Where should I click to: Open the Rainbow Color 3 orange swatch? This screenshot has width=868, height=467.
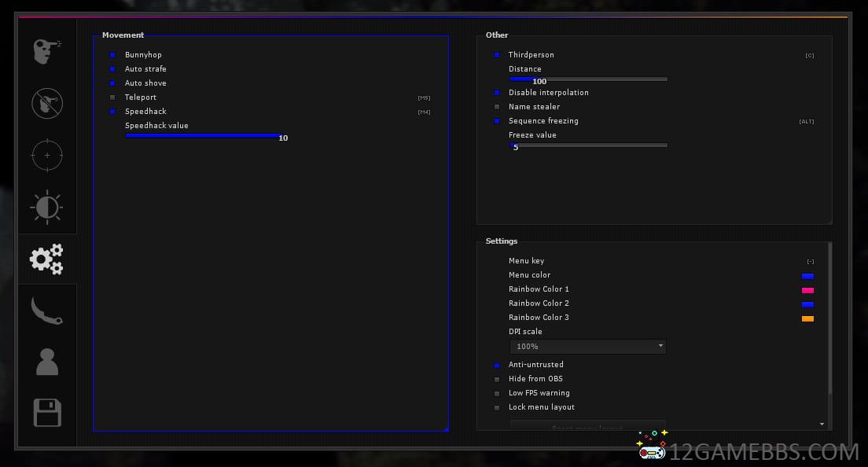coord(807,319)
